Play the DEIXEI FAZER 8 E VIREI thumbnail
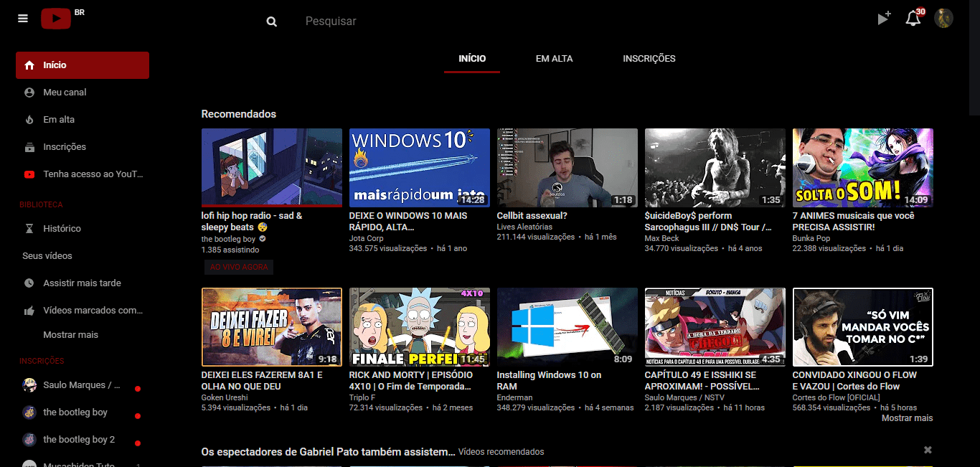Image resolution: width=980 pixels, height=467 pixels. pos(272,327)
